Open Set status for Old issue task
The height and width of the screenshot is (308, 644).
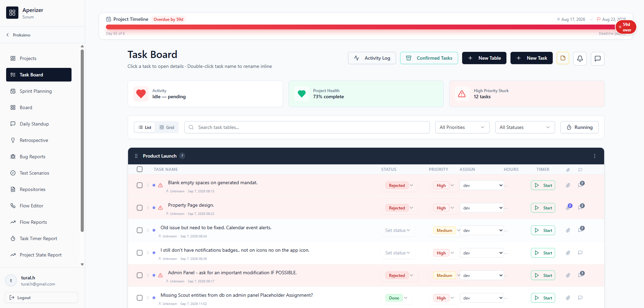(397, 230)
